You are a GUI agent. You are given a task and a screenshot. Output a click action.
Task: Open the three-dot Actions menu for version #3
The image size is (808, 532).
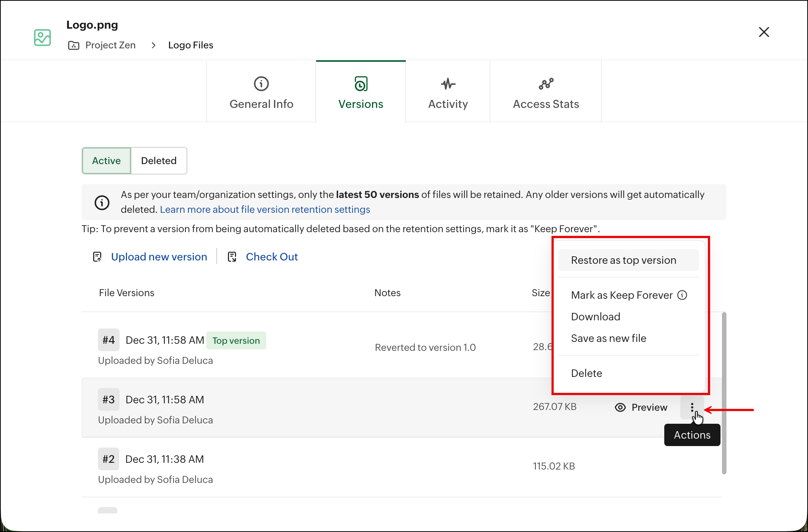tap(692, 407)
